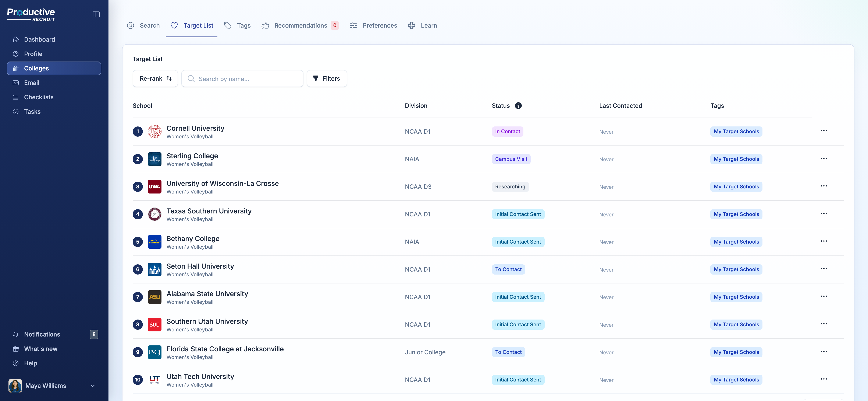Click Bethany College's Initial Contact Sent status
The image size is (868, 401).
coord(518,242)
